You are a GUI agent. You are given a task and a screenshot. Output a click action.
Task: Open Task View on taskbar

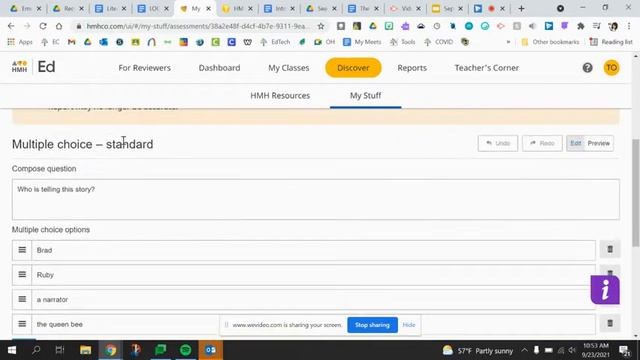60,350
